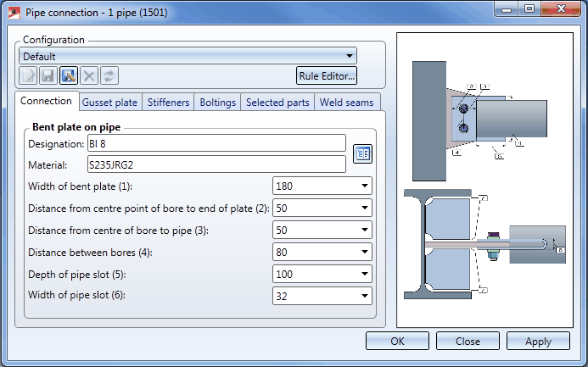Switch to the Boltings tab
588x367 pixels.
[x=217, y=103]
